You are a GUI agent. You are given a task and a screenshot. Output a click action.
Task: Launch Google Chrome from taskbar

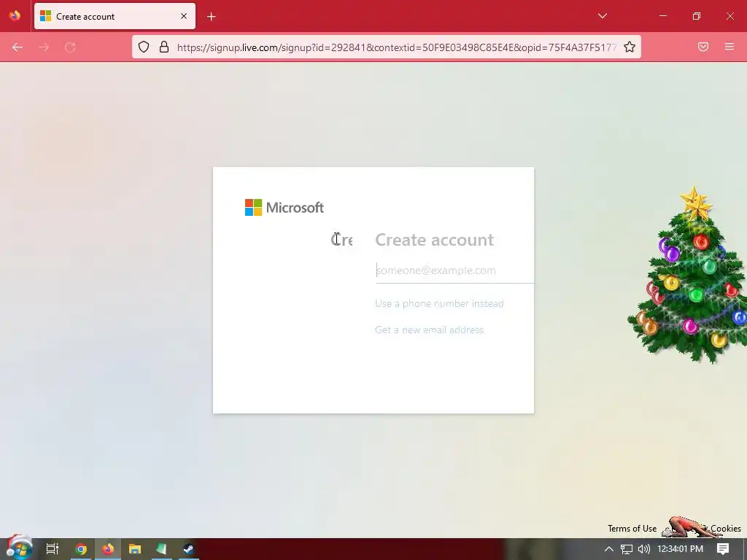(81, 549)
